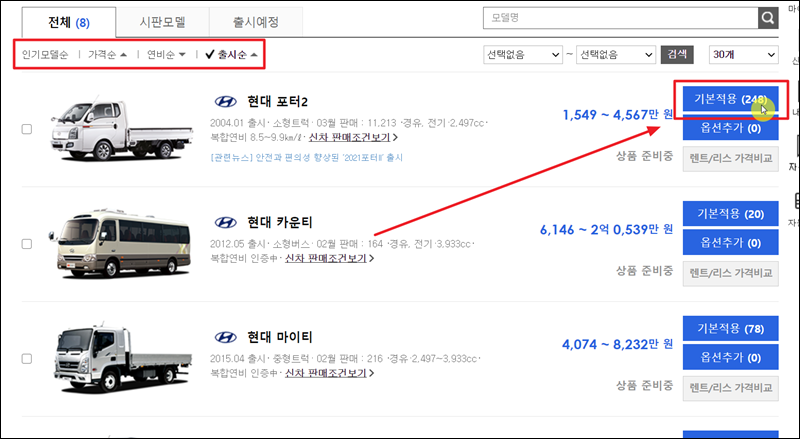
Task: Click the 현대 포터2 model title
Action: pyautogui.click(x=278, y=102)
